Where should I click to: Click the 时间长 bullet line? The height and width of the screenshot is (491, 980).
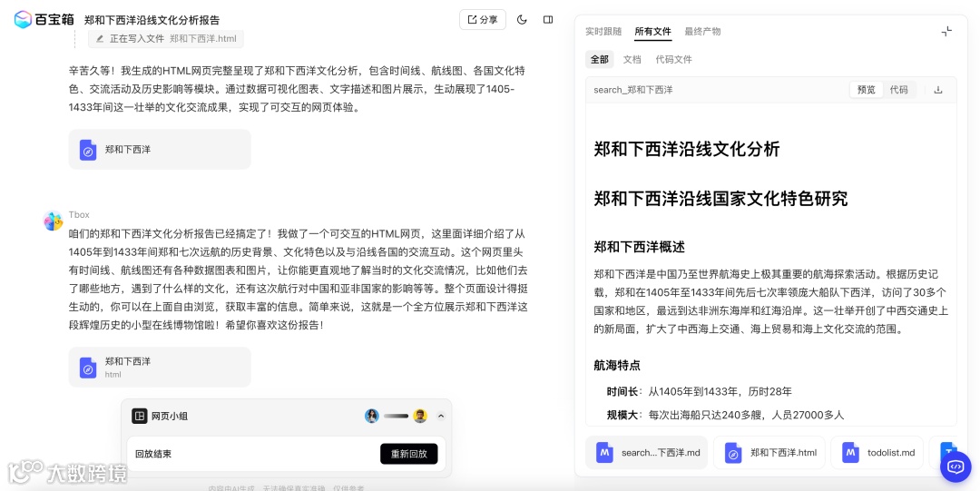click(699, 391)
